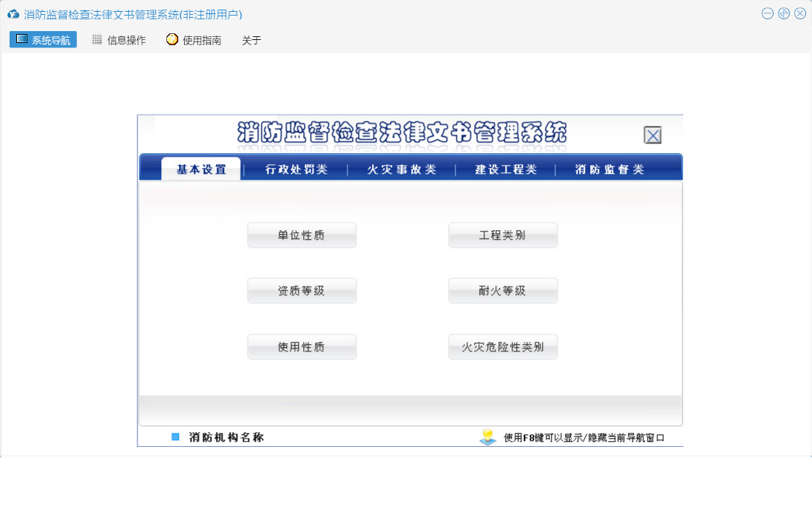Viewport: 812px width, 532px height.
Task: Close the application window
Action: 800,14
